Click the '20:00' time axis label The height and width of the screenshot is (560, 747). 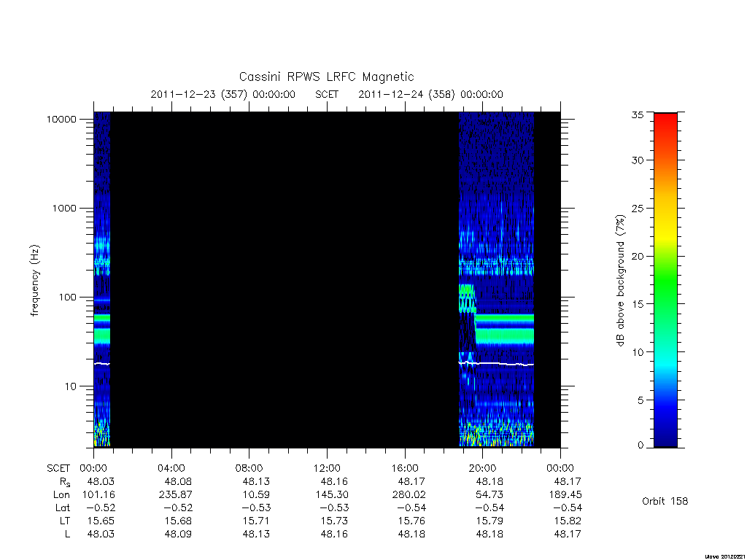pyautogui.click(x=483, y=468)
